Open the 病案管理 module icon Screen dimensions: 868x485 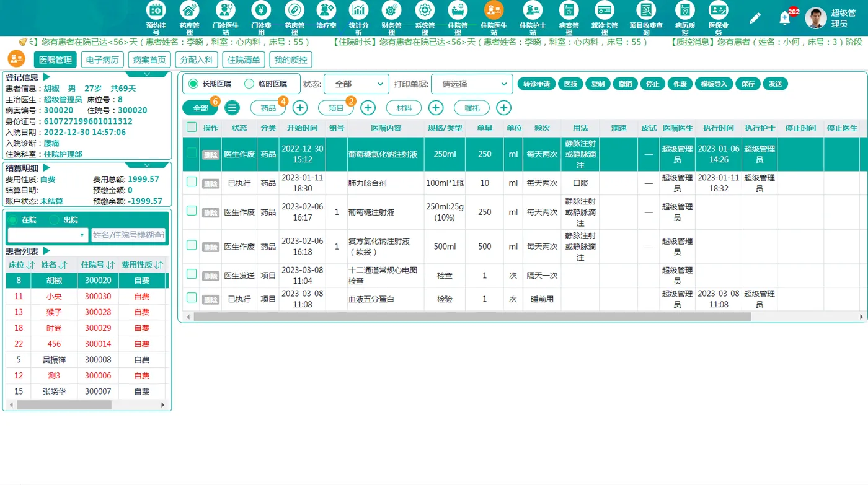pos(569,10)
